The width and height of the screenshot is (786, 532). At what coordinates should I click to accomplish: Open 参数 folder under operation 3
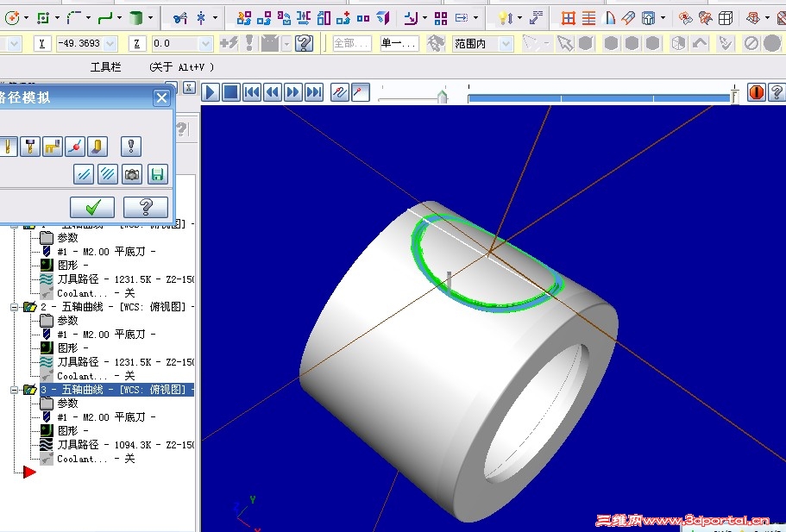60,404
